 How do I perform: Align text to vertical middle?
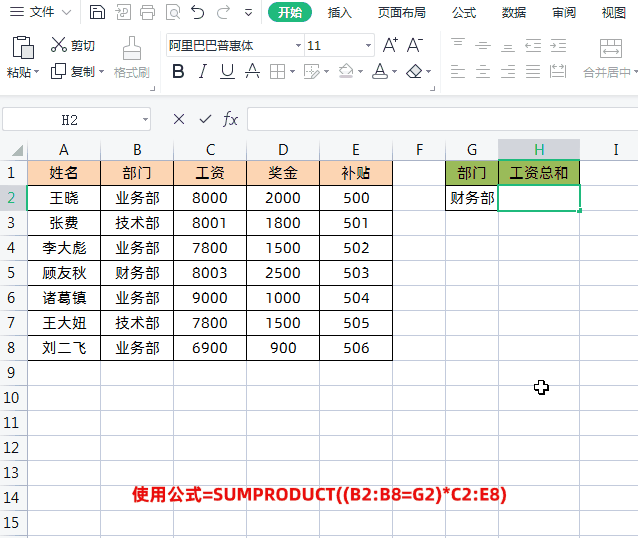[483, 45]
